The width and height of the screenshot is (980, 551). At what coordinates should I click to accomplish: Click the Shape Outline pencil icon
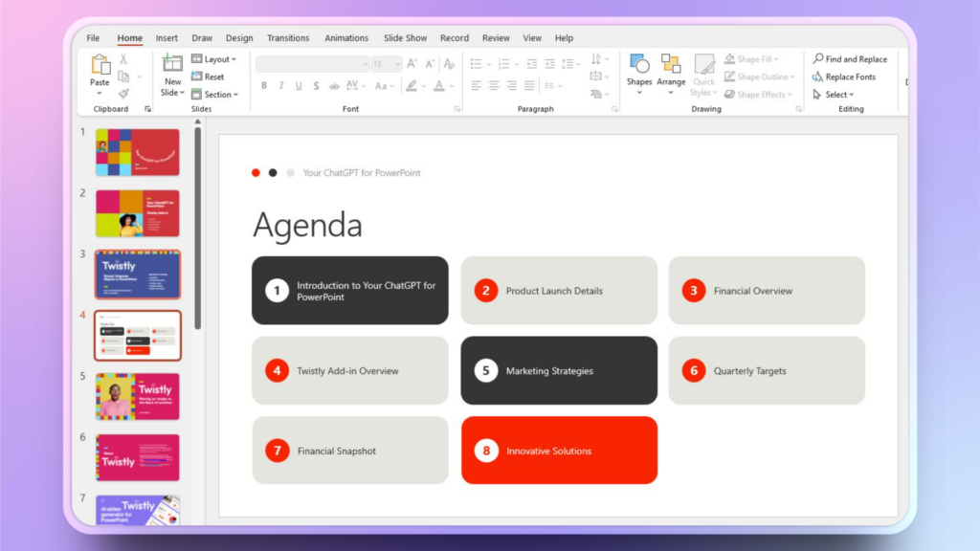click(729, 77)
